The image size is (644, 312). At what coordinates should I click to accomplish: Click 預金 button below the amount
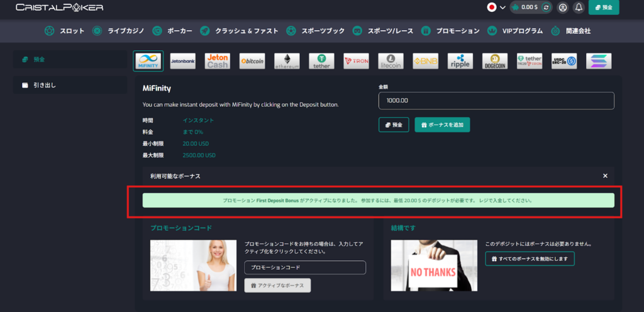[394, 125]
